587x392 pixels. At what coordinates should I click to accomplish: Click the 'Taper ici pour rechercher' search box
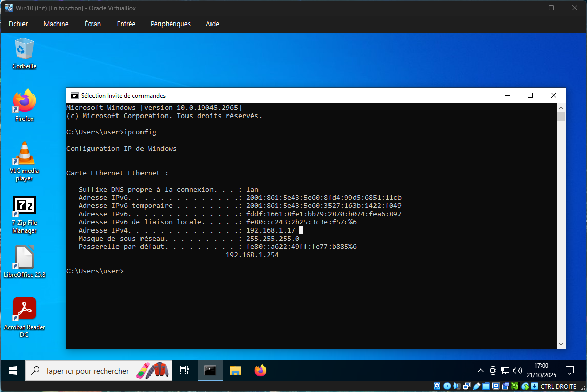click(x=87, y=371)
